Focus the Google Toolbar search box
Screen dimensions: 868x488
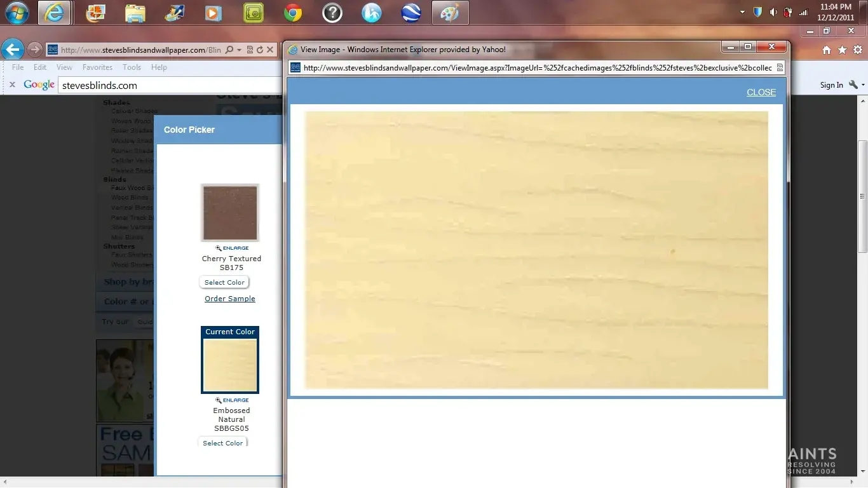pyautogui.click(x=170, y=85)
